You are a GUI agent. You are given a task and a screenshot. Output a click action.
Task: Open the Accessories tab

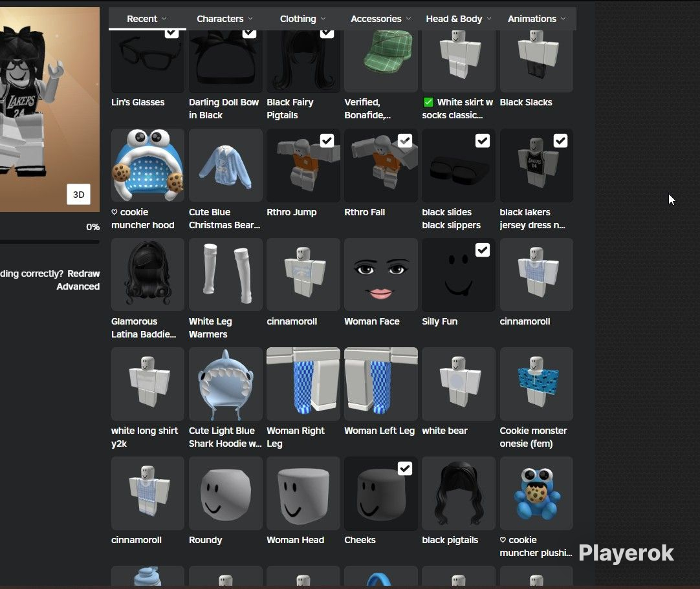click(380, 19)
